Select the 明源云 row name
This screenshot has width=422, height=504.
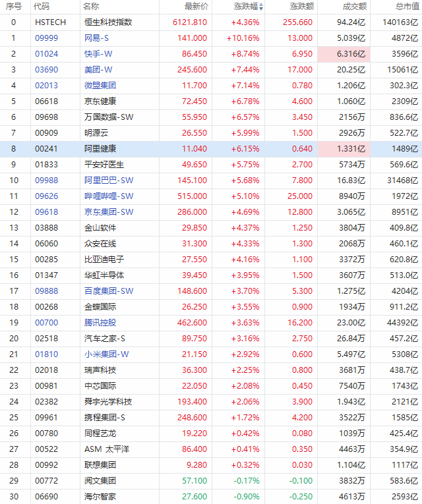[x=96, y=132]
